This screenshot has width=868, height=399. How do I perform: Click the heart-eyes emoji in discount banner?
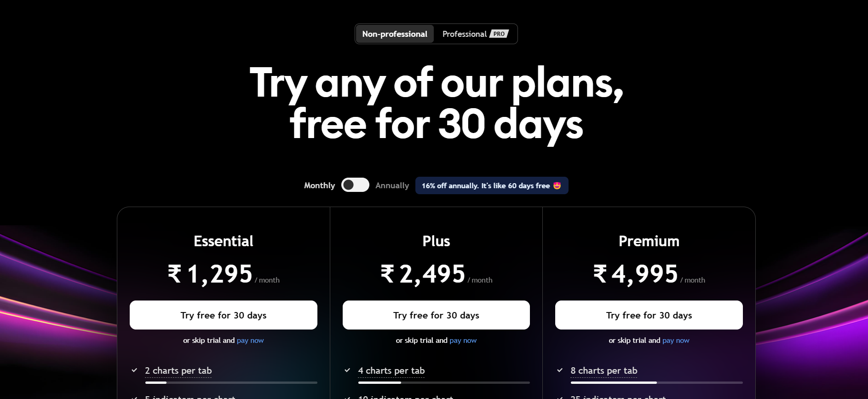point(557,185)
